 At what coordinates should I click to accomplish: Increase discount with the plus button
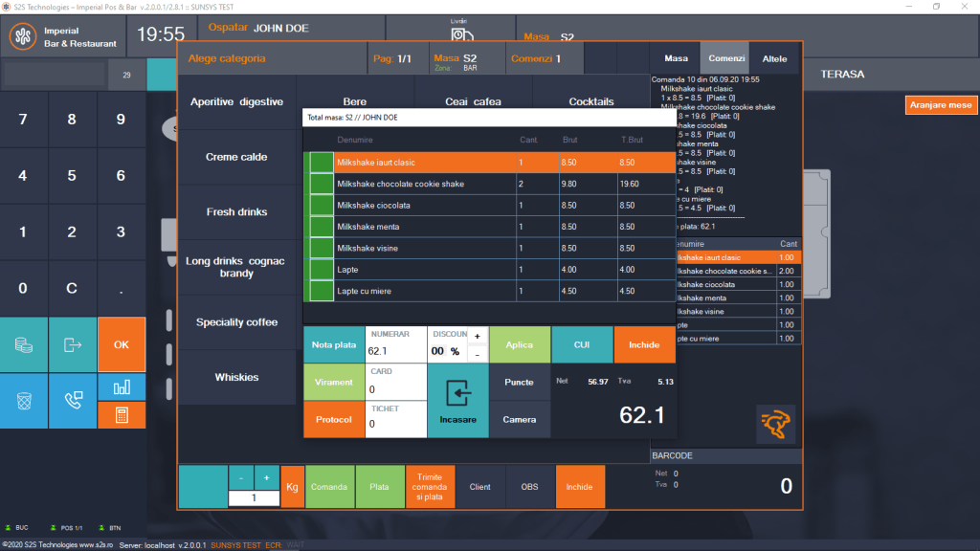(x=477, y=336)
